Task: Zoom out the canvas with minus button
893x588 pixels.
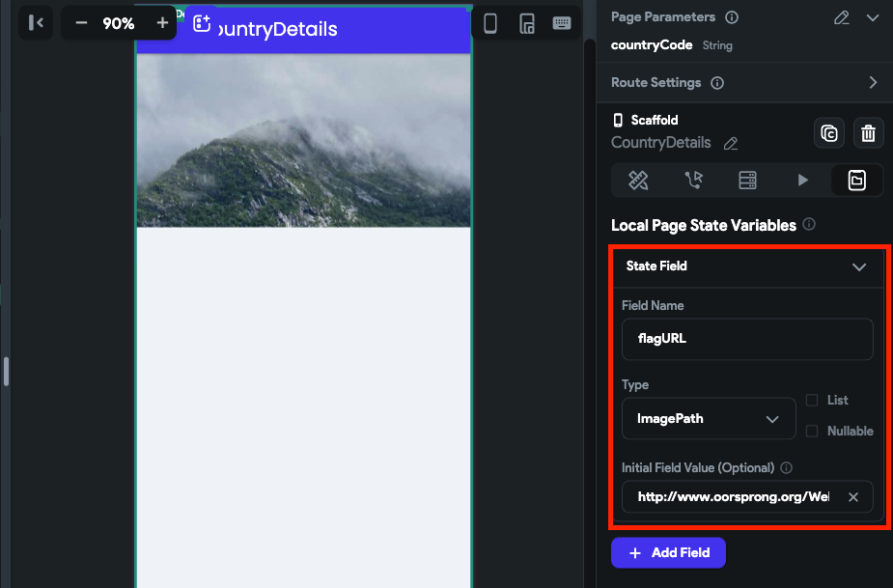Action: [81, 23]
